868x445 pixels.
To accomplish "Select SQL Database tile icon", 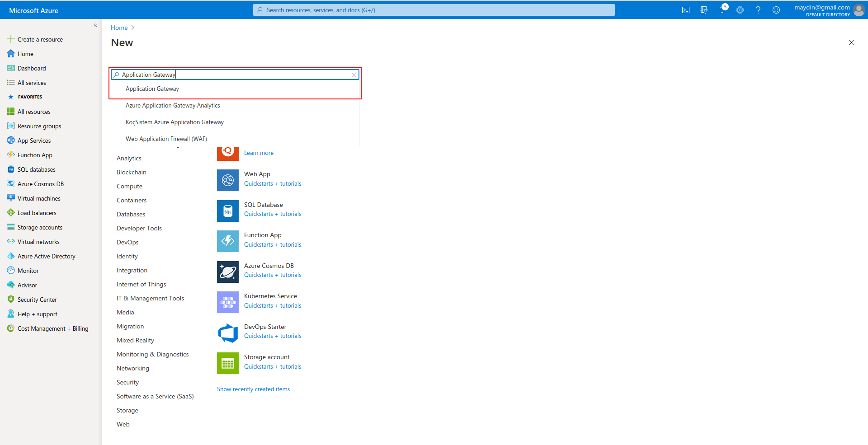I will click(228, 211).
